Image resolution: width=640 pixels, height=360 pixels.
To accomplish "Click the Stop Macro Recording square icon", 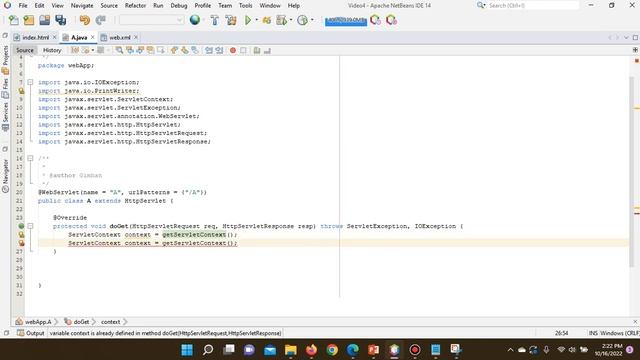I will pos(243,50).
